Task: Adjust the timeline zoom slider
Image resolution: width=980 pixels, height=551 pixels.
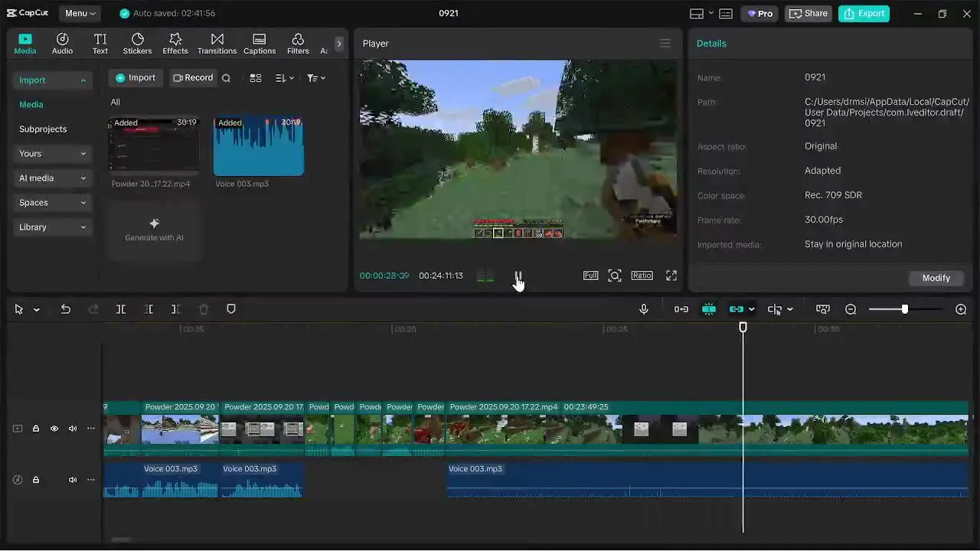Action: (x=906, y=309)
